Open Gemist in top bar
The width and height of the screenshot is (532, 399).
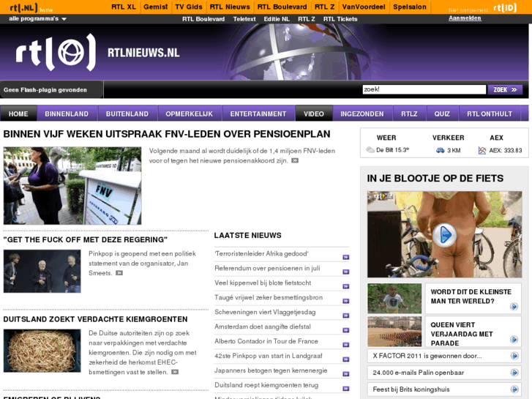coord(155,7)
